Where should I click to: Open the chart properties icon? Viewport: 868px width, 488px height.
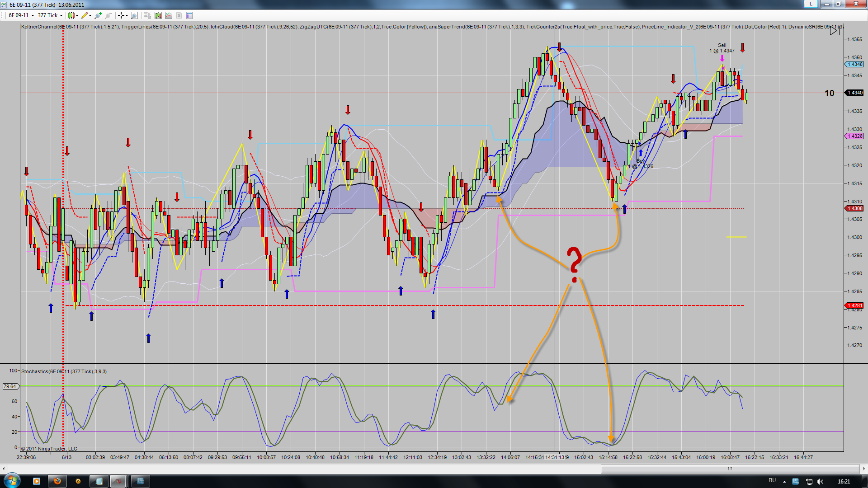(x=189, y=15)
